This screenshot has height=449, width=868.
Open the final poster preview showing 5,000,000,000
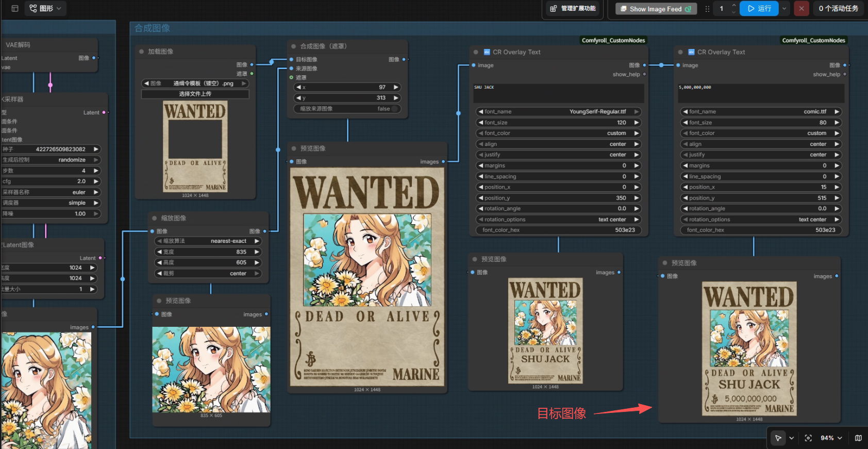tap(749, 348)
